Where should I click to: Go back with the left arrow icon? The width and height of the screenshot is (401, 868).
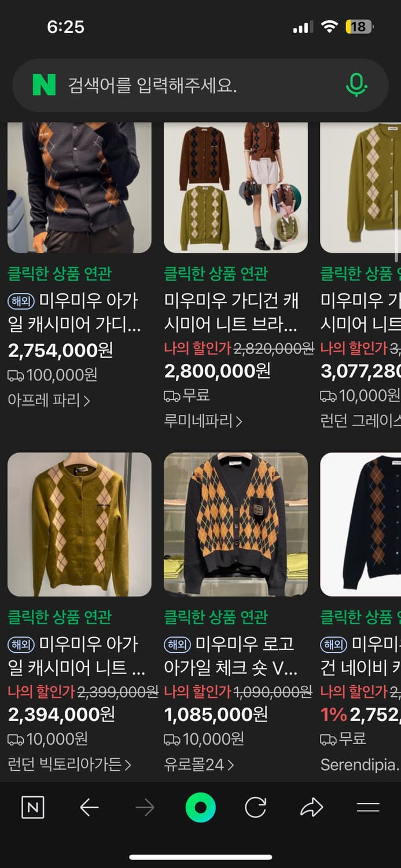pos(89,808)
